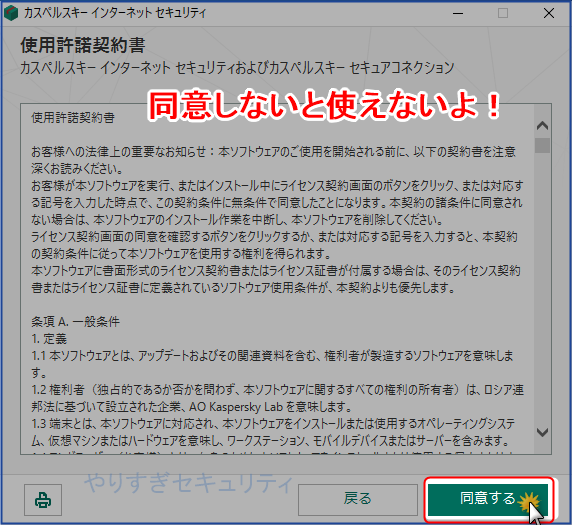Click the 同意する agree button
Viewport: 572px width, 525px height.
[x=488, y=499]
